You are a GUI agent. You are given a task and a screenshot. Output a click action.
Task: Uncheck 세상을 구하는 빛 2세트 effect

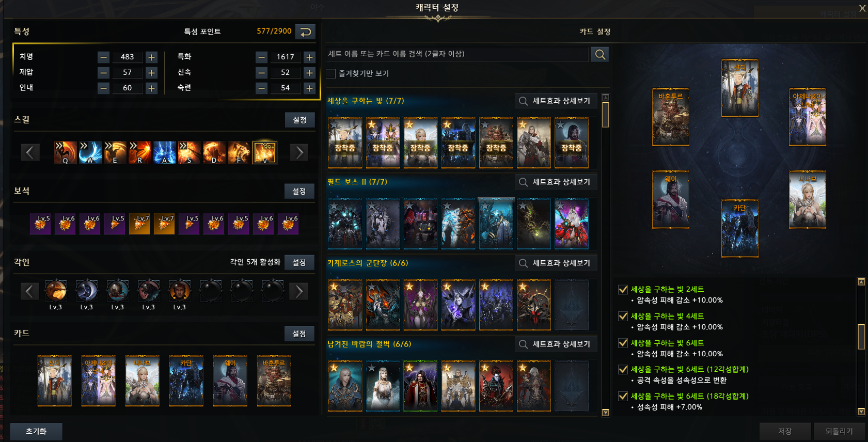(623, 290)
